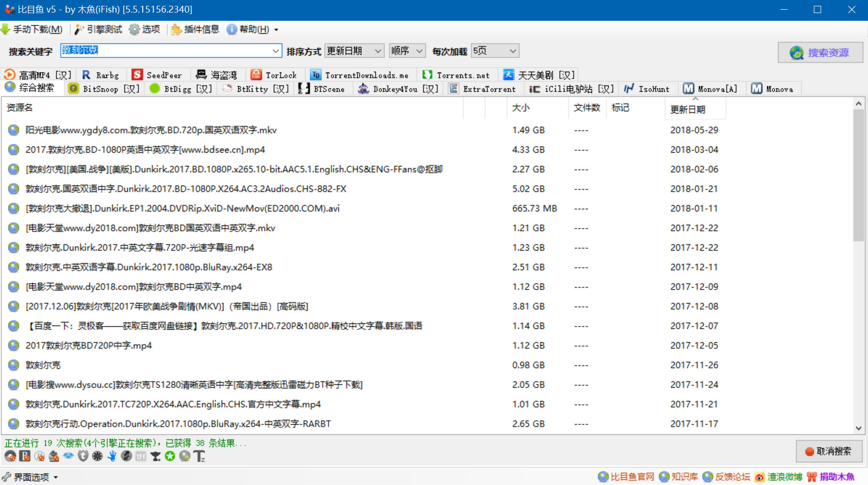Click the 帮助 help icon

pos(231,29)
